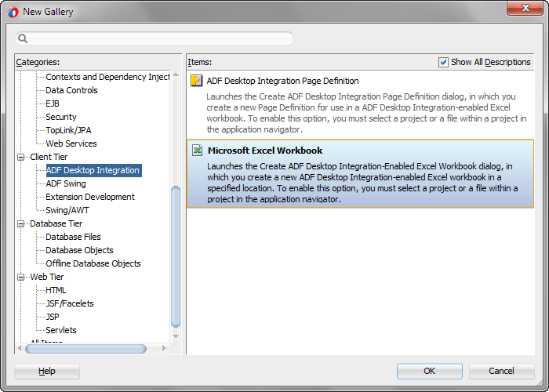Collapse the Database Tier node
This screenshot has height=392, width=549.
tap(21, 223)
